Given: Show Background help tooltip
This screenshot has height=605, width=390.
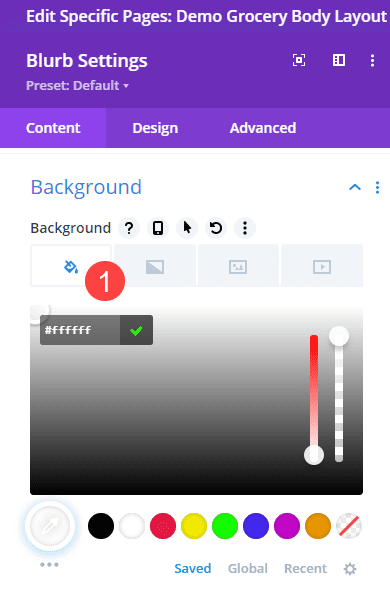Looking at the screenshot, I should click(129, 228).
